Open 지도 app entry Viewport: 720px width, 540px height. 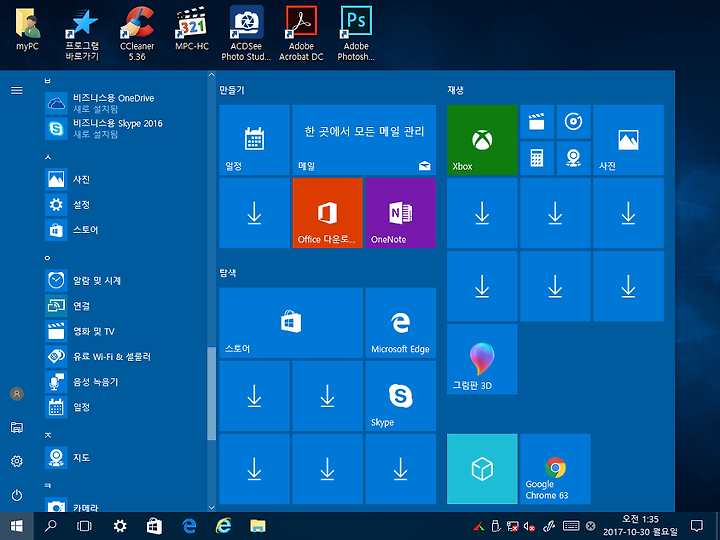[125, 457]
